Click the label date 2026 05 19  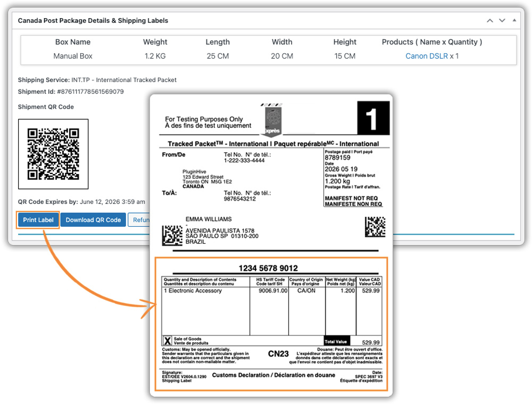coord(341,169)
